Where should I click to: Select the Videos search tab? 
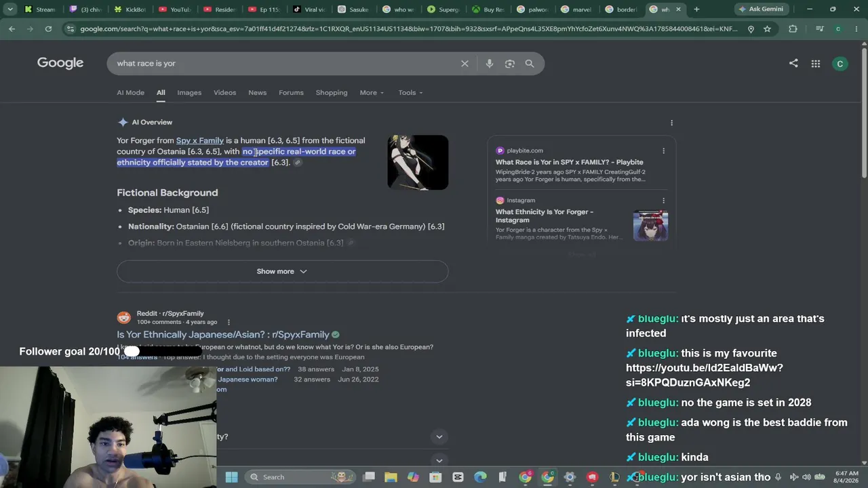(x=224, y=93)
